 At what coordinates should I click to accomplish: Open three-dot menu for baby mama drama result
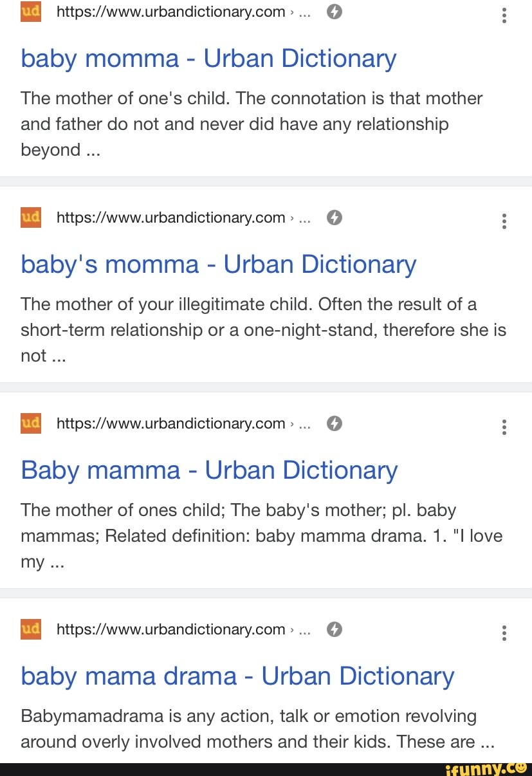504,633
